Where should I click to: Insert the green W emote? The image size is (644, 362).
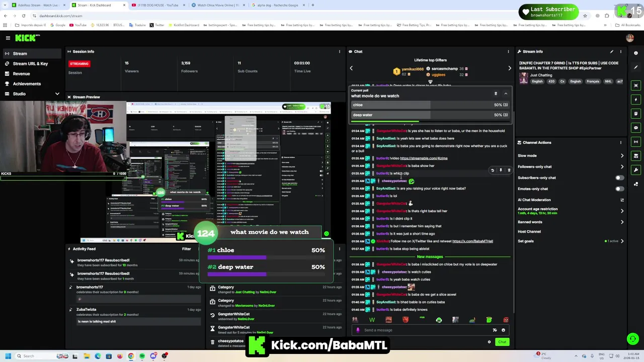(x=372, y=320)
